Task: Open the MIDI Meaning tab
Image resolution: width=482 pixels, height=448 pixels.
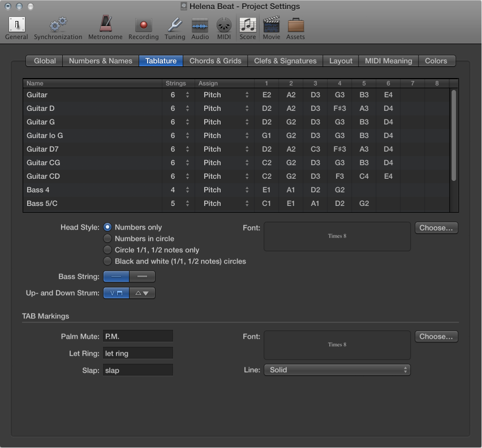Action: click(x=388, y=61)
